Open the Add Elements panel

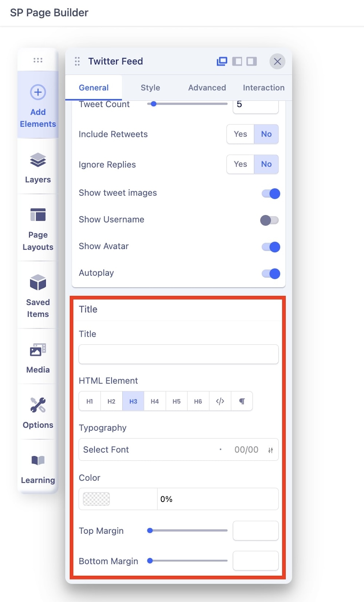(38, 105)
